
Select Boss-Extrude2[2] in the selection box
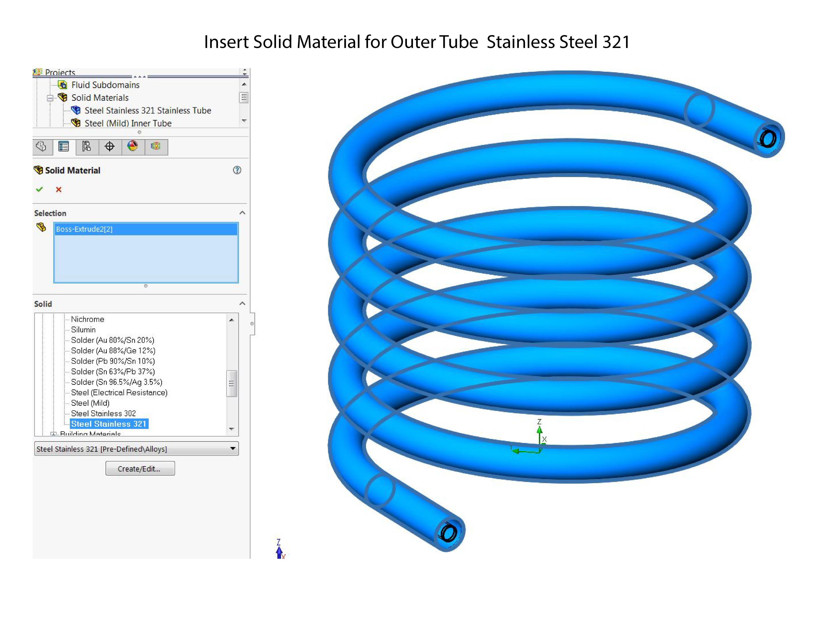pyautogui.click(x=84, y=229)
